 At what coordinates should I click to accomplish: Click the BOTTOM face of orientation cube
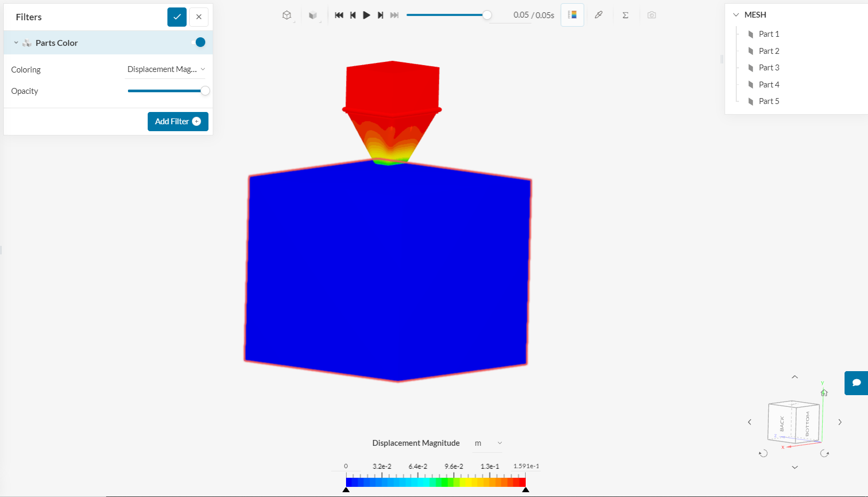(x=807, y=423)
